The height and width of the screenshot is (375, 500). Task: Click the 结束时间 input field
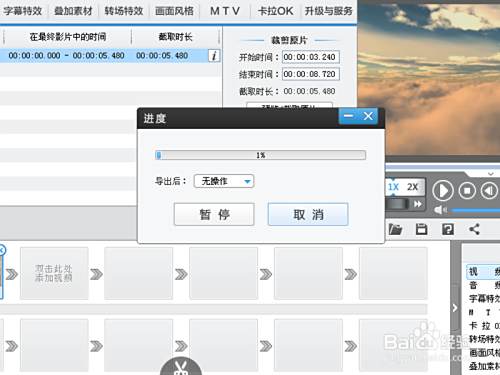[311, 74]
